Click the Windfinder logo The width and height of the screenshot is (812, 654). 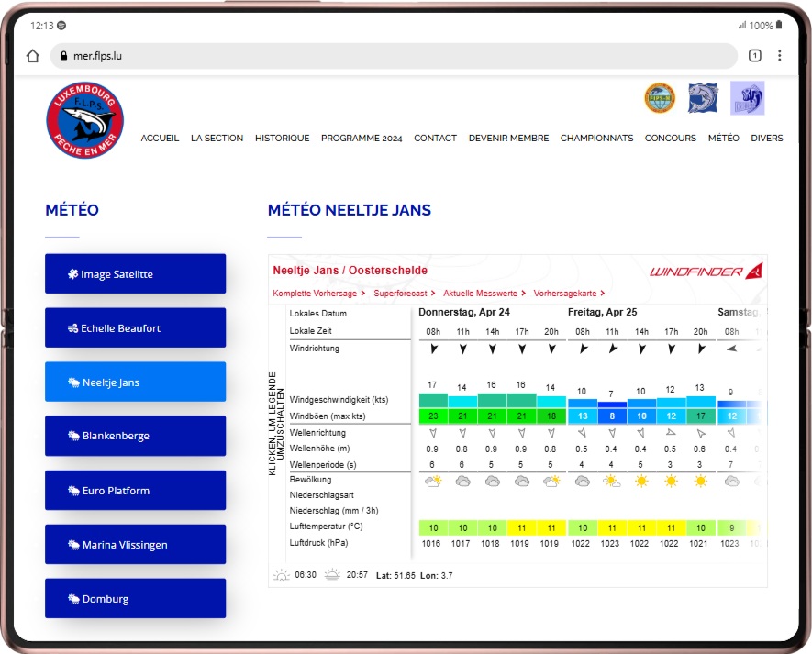(706, 271)
